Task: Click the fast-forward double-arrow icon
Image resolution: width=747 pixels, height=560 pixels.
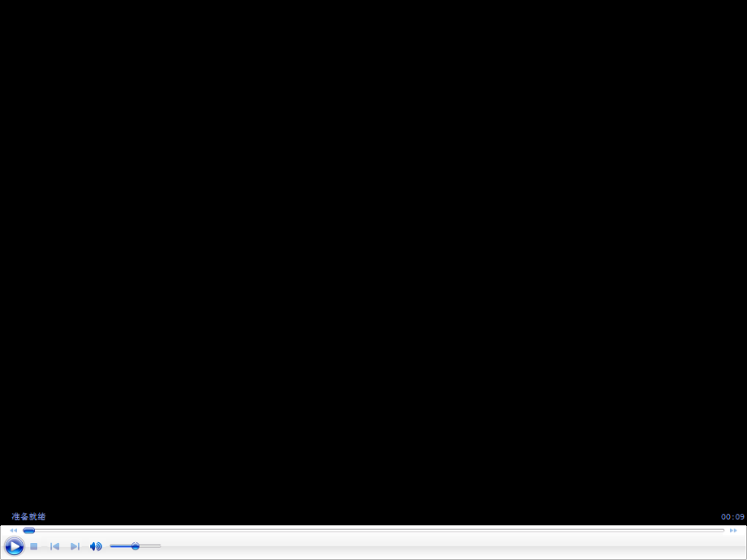Action: [x=733, y=530]
